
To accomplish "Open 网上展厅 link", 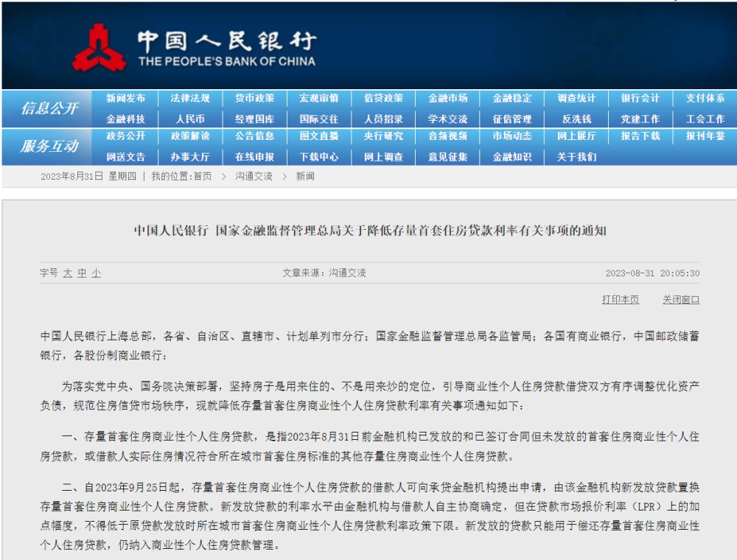I will click(576, 136).
